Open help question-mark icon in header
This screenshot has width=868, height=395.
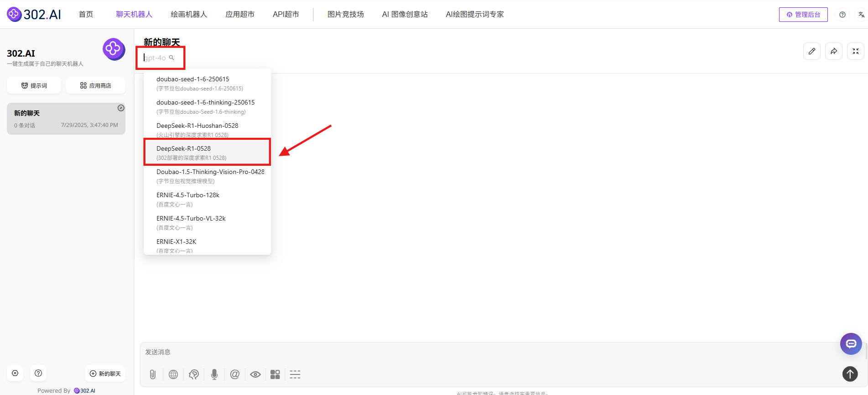click(x=842, y=15)
